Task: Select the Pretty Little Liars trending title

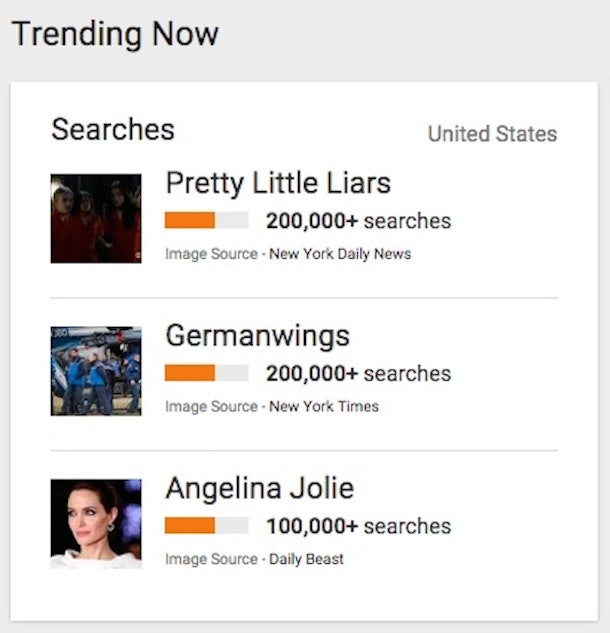Action: coord(278,183)
